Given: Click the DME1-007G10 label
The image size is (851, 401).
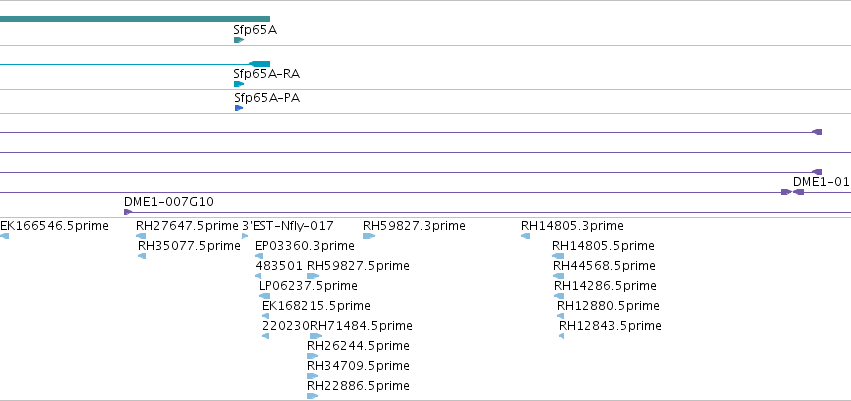Looking at the screenshot, I should pyautogui.click(x=169, y=202).
